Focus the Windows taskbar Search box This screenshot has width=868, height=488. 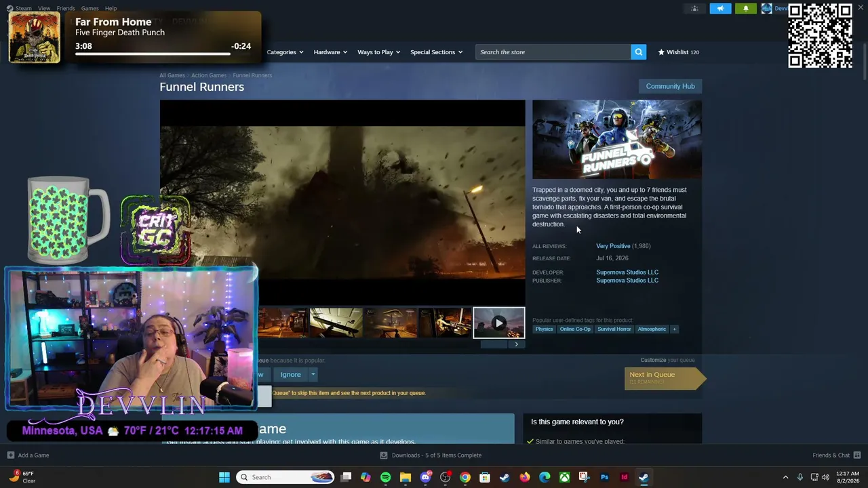285,477
